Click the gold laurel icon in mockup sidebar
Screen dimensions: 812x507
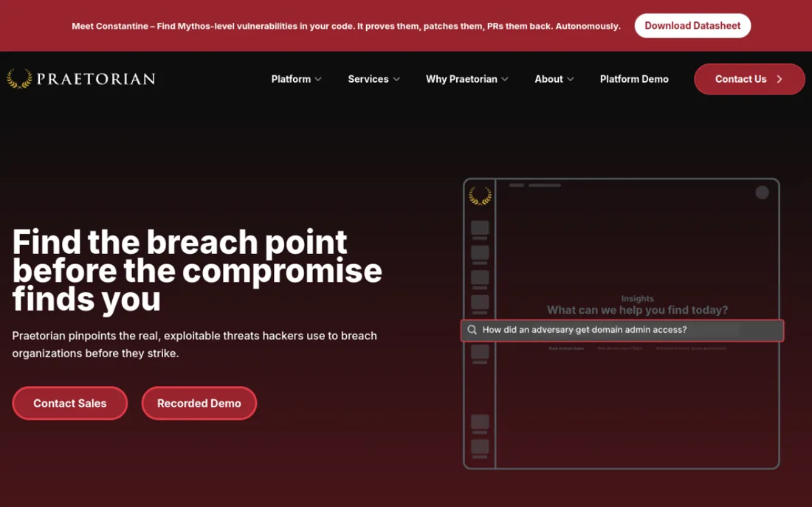480,196
